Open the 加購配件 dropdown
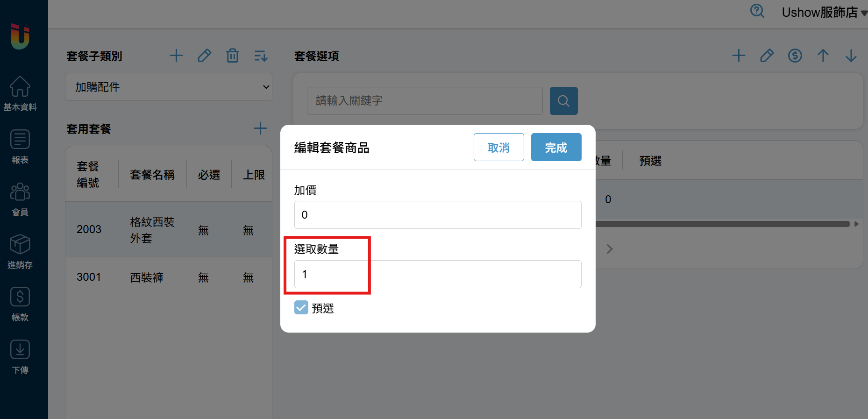This screenshot has height=419, width=868. click(169, 87)
